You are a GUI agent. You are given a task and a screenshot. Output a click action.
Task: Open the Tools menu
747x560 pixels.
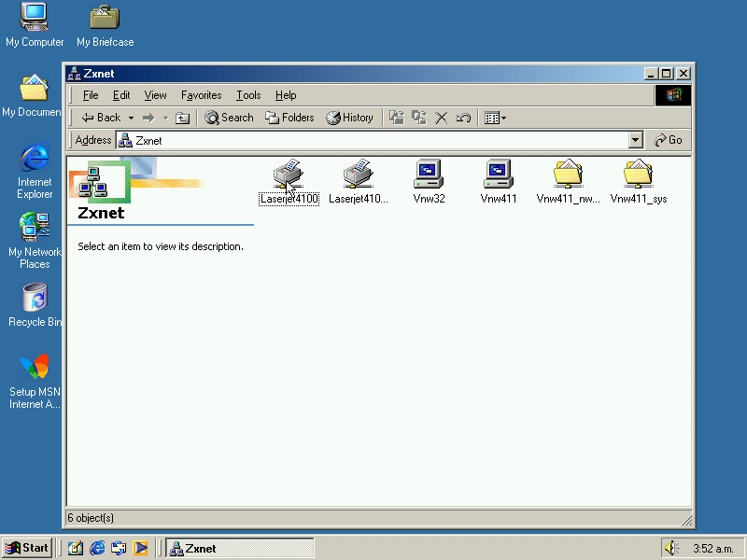point(248,95)
